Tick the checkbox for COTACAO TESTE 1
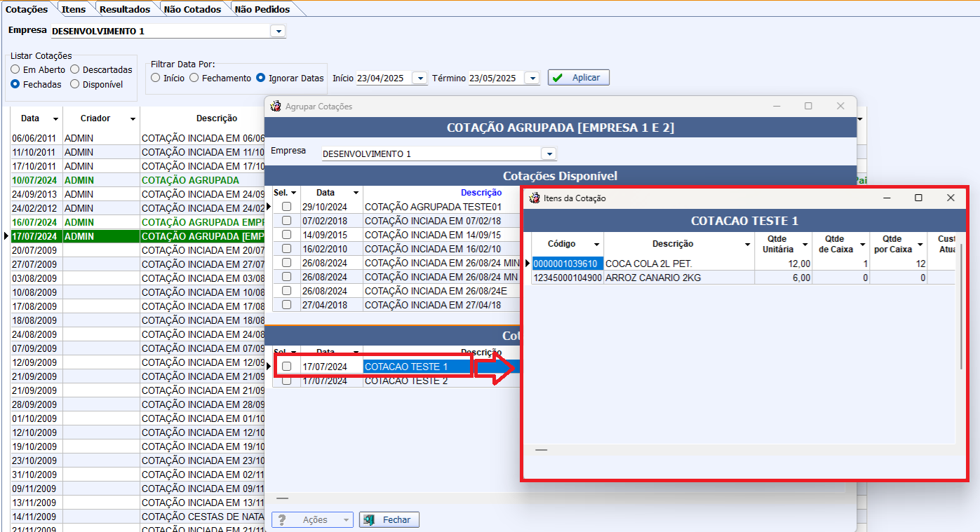980x532 pixels. (286, 367)
